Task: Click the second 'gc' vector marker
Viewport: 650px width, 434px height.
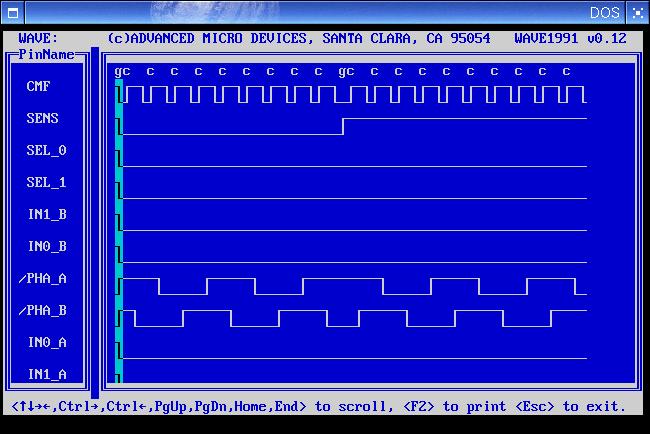Action: (346, 72)
